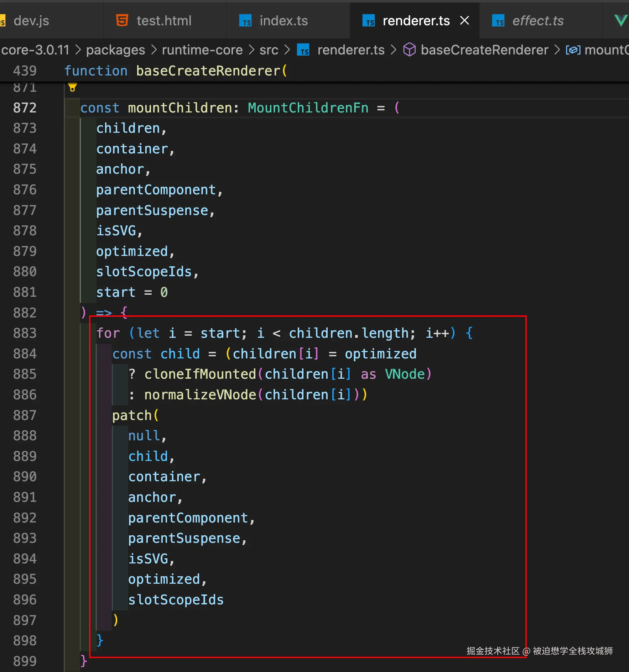Click line number 887 in the gutter
This screenshot has height=672, width=629.
tap(25, 415)
